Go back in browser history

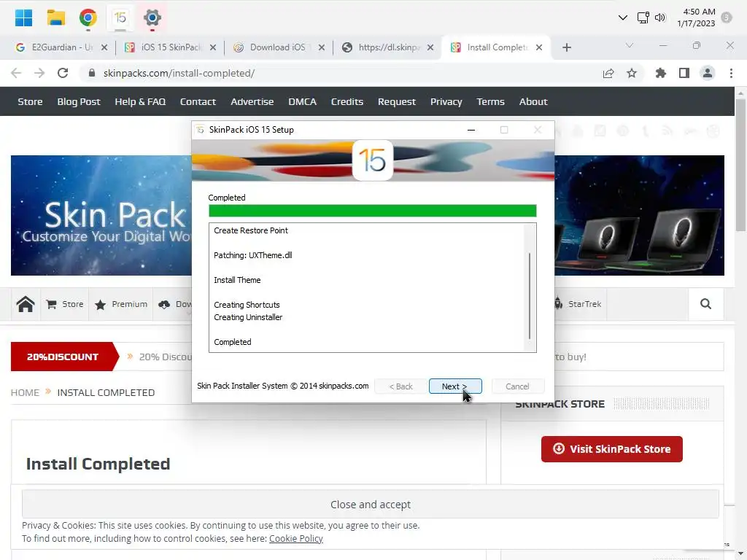[x=16, y=74]
